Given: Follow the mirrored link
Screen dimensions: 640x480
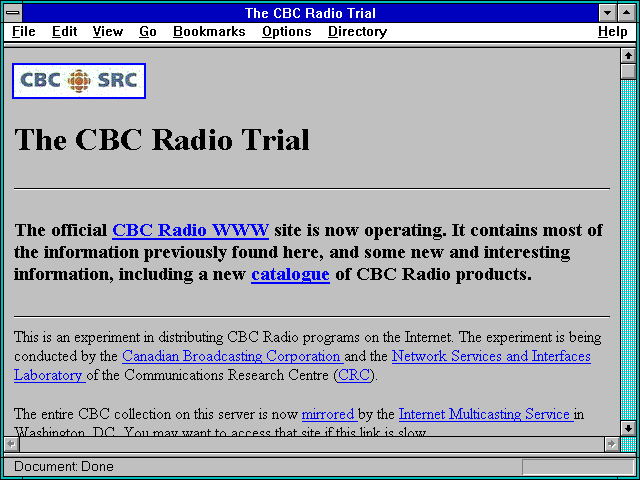Looking at the screenshot, I should tap(329, 414).
